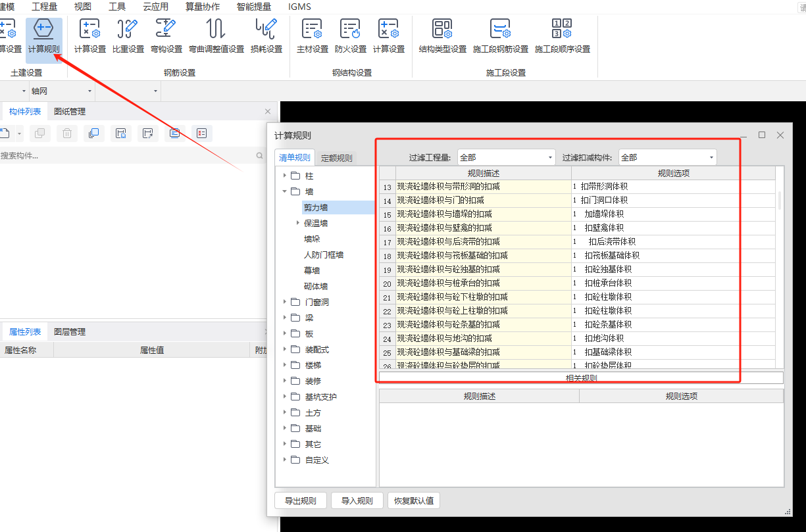Expand the 柱 folder in the rules tree
Image resolution: width=806 pixels, height=532 pixels.
click(285, 176)
